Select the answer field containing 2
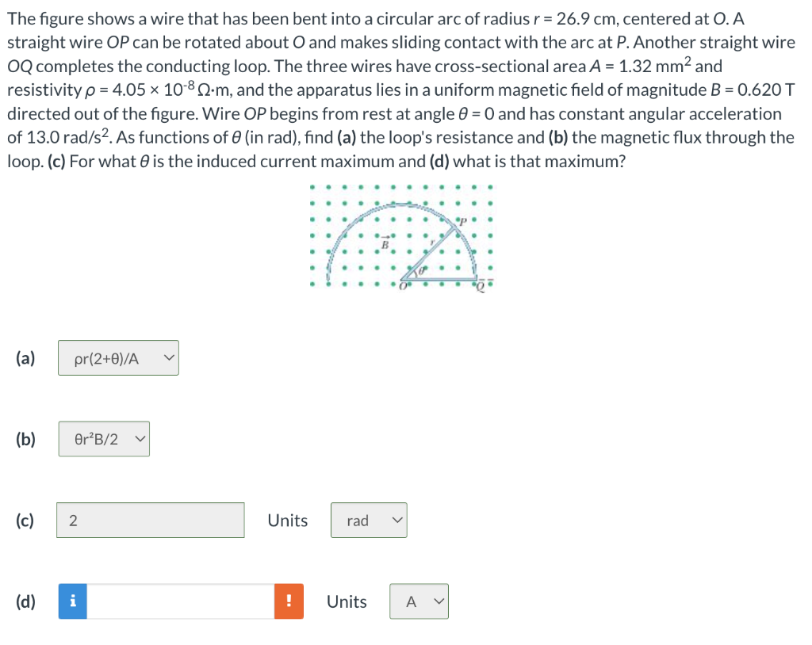The width and height of the screenshot is (812, 645). [150, 521]
